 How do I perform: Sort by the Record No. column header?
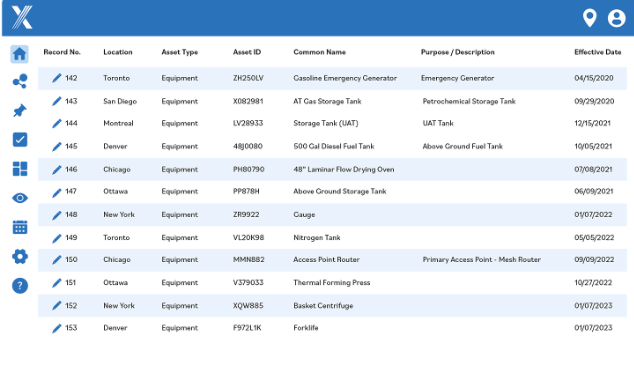(62, 52)
